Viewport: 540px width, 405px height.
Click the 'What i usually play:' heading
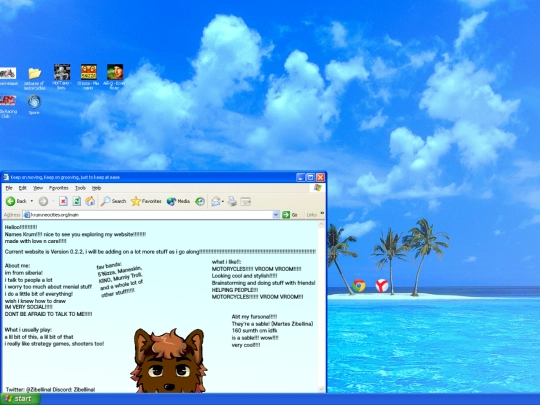click(x=28, y=330)
